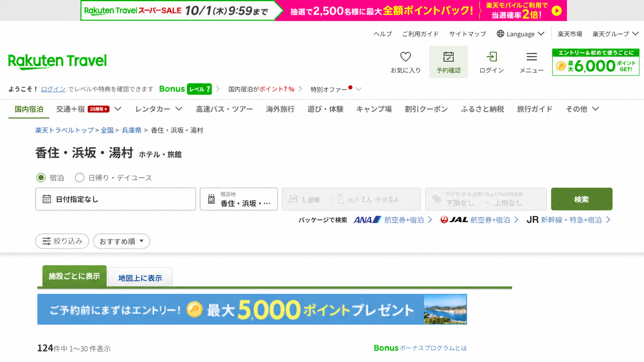Image resolution: width=644 pixels, height=362 pixels.
Task: Click the play arrow on top sale banner
Action: (557, 11)
